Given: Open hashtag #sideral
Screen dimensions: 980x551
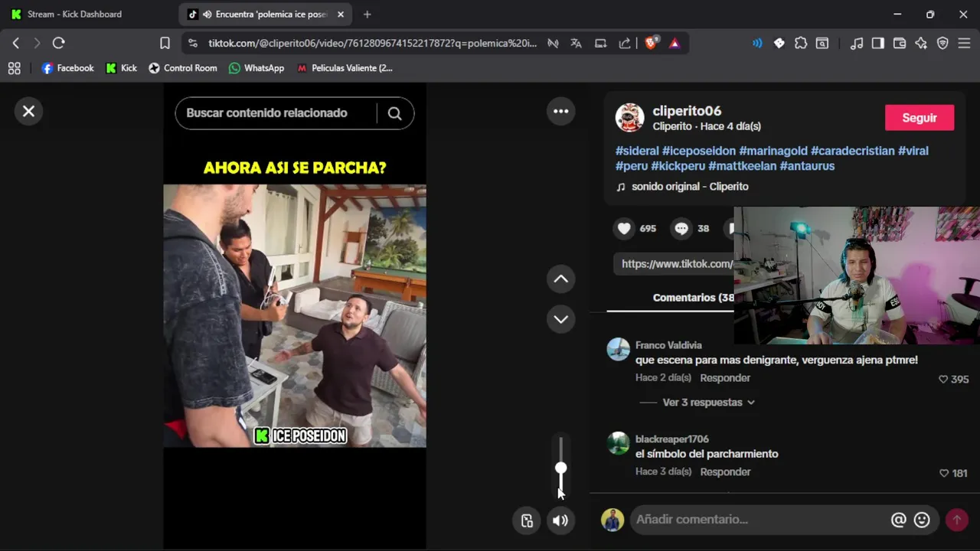Looking at the screenshot, I should pos(637,151).
